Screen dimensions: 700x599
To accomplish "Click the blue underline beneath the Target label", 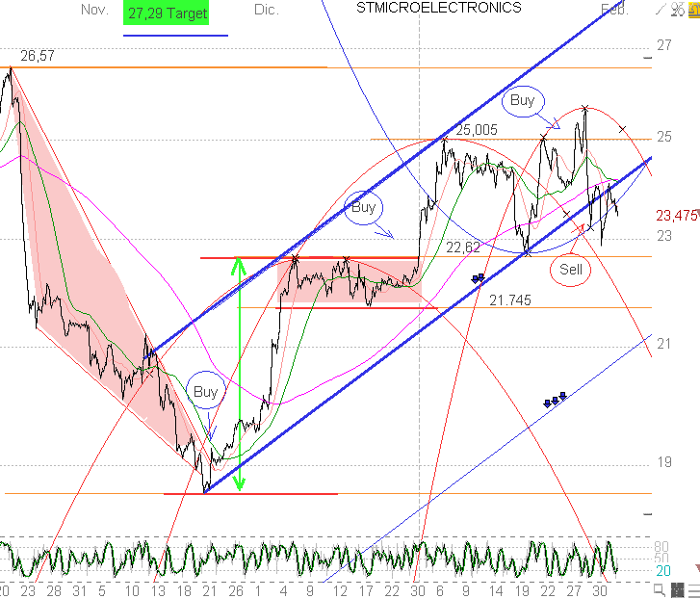I will point(175,36).
